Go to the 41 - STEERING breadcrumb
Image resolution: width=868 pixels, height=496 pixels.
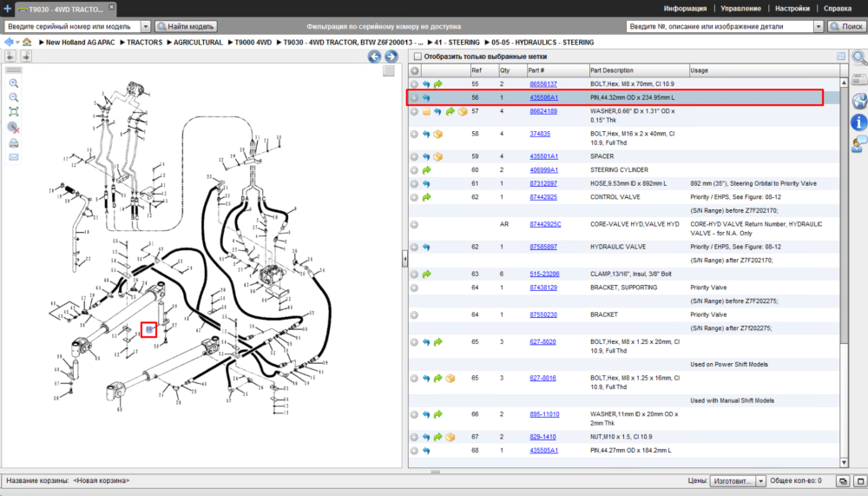click(457, 42)
